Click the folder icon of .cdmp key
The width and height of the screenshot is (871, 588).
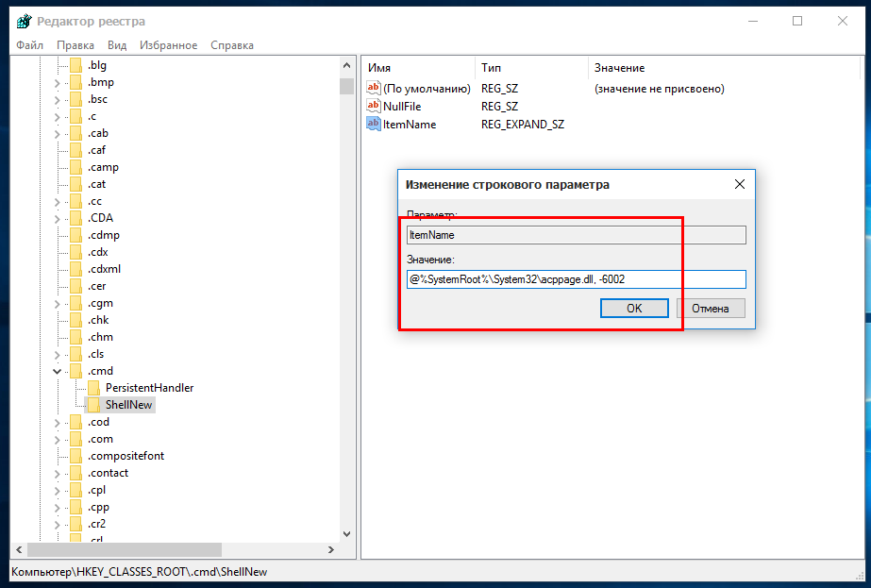[76, 235]
